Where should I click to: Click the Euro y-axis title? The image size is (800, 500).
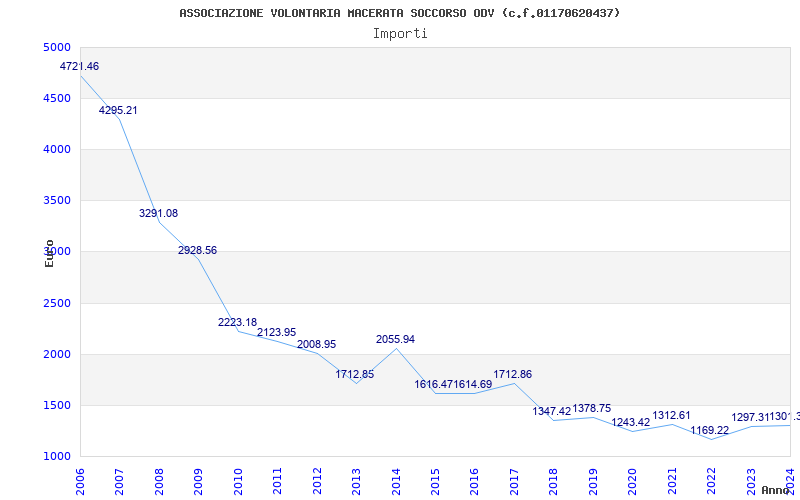pyautogui.click(x=49, y=253)
